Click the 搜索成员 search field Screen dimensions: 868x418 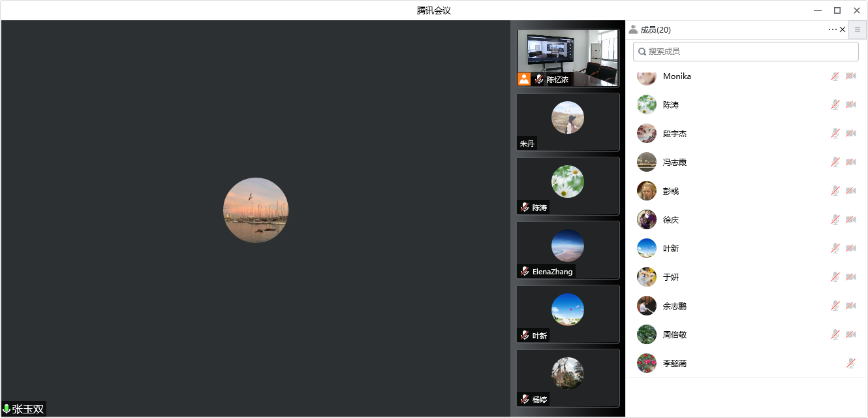tap(745, 52)
